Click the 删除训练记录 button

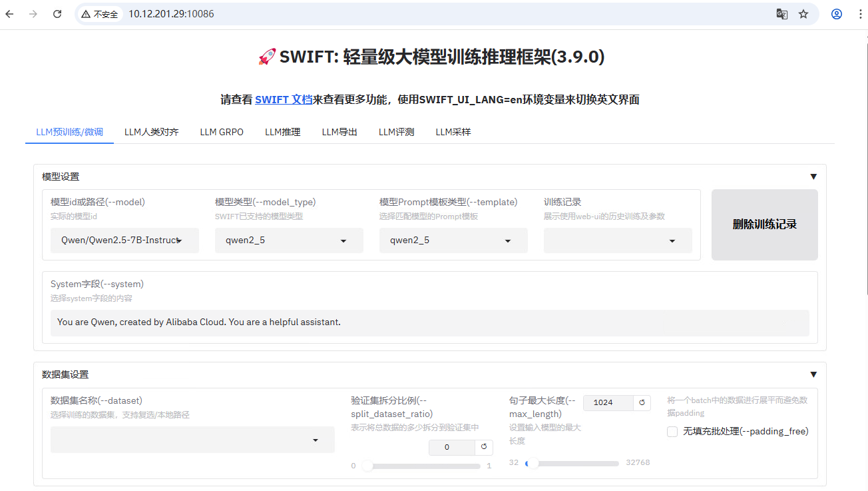764,225
